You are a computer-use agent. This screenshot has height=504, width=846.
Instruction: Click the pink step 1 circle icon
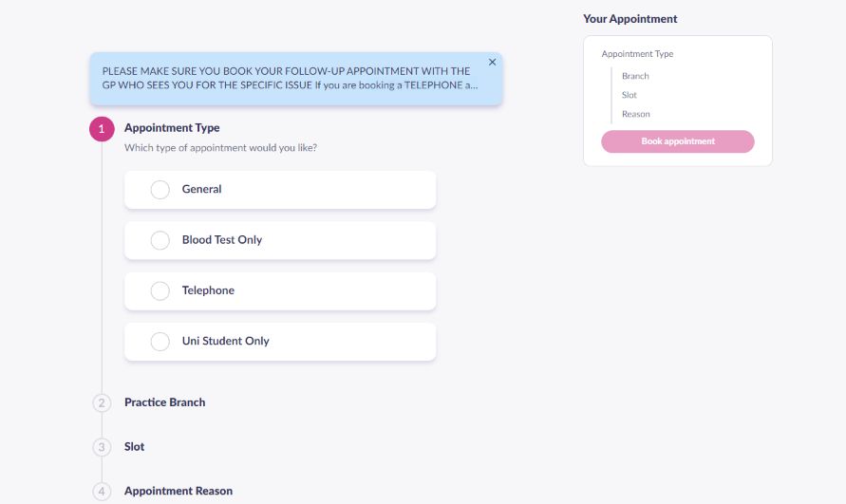pyautogui.click(x=102, y=129)
